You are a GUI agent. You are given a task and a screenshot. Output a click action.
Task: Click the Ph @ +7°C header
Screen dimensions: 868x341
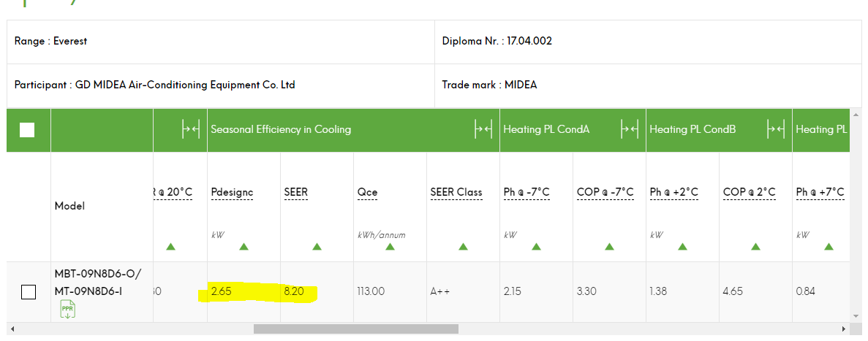click(820, 192)
